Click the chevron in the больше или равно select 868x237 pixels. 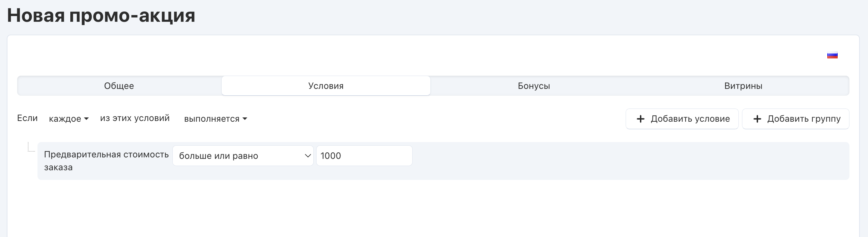tap(308, 156)
